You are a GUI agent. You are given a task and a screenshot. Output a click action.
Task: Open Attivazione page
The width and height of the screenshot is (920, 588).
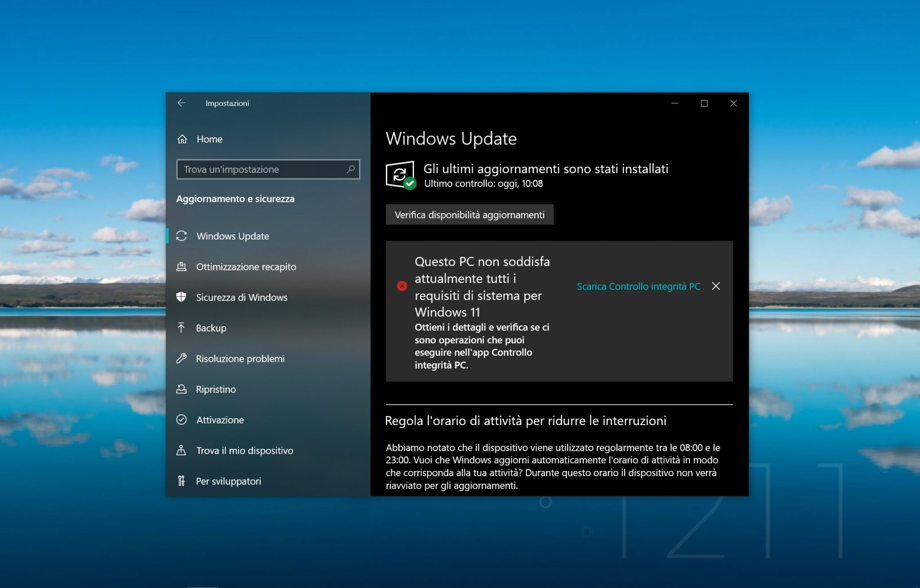(x=268, y=420)
